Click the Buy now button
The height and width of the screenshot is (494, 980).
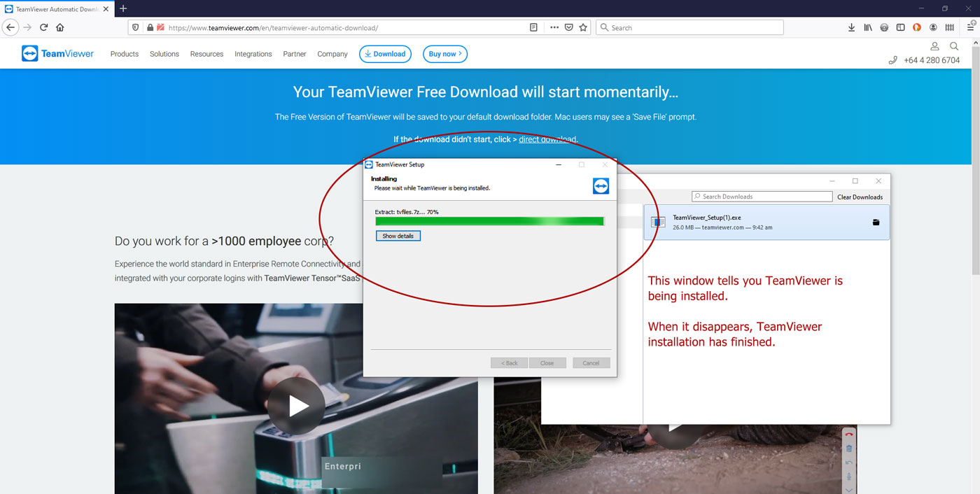click(445, 54)
